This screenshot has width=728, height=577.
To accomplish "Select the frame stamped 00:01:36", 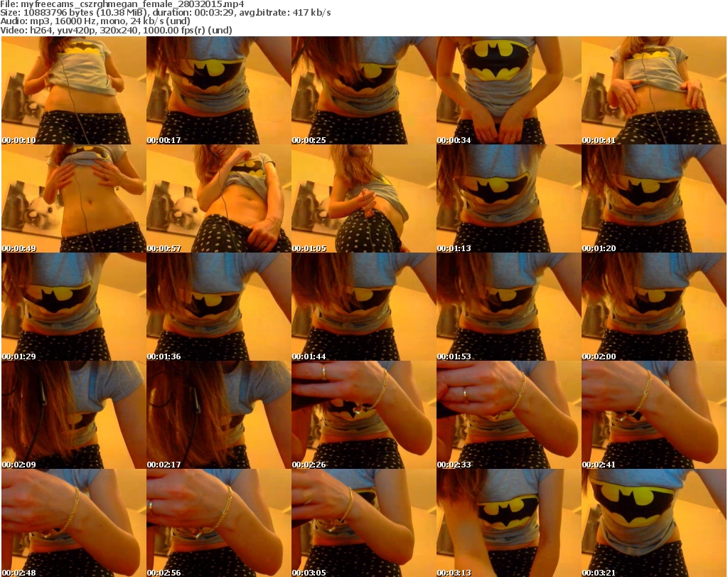I will pos(219,307).
